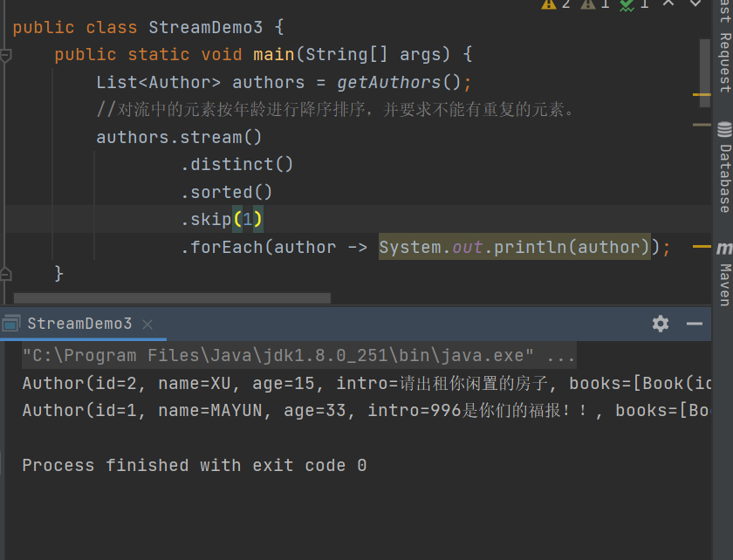Open Run tool window settings gear

click(x=660, y=324)
